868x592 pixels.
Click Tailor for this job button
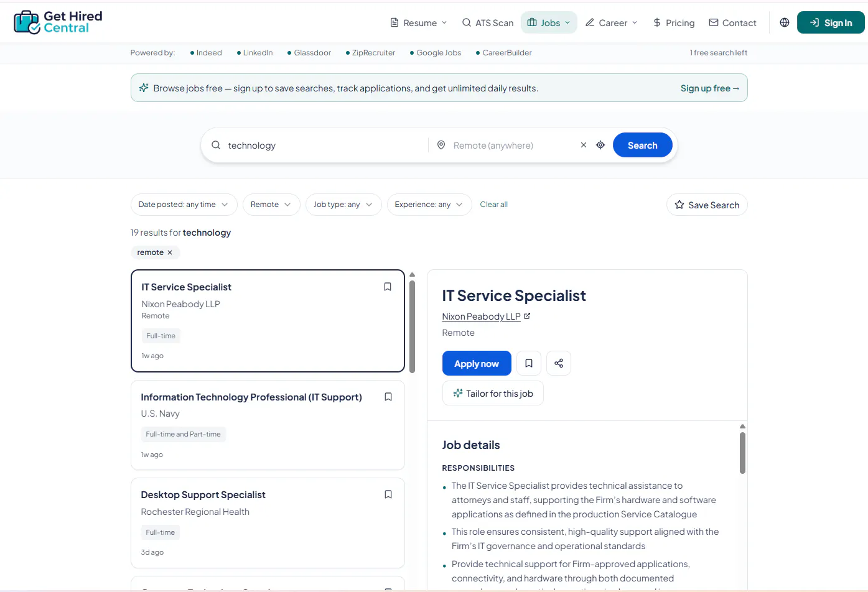tap(493, 393)
